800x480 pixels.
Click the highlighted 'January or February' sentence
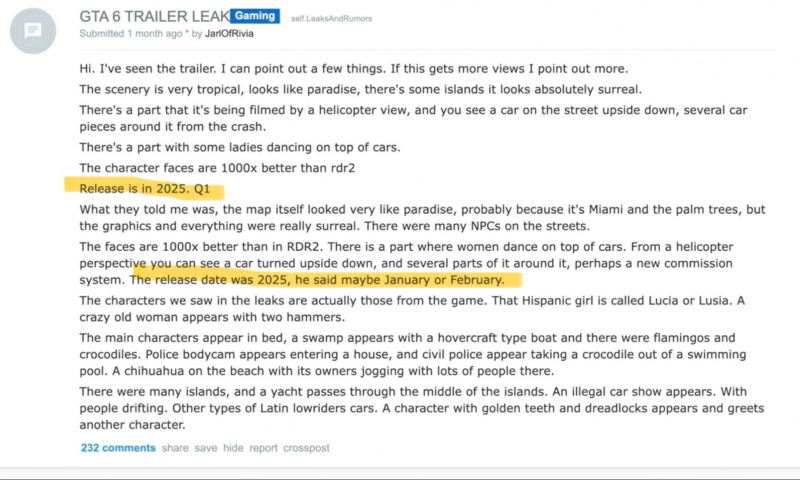pos(317,280)
